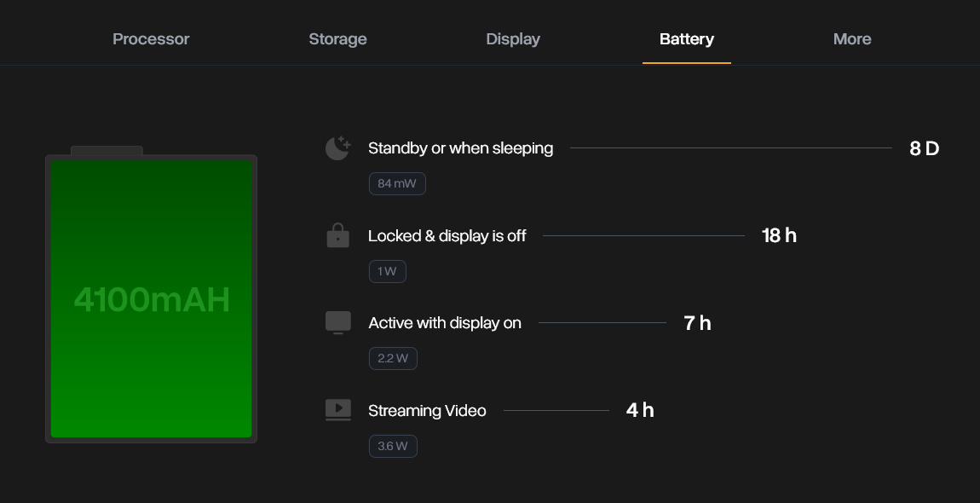Click the 8 D standby duration value
The height and width of the screenshot is (503, 980).
(x=924, y=148)
